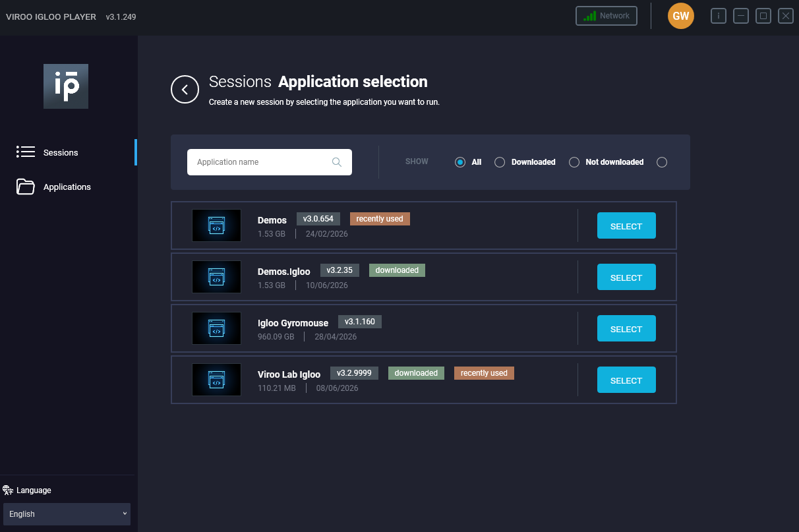This screenshot has width=799, height=532.
Task: Focus the Application name search field
Action: point(270,162)
